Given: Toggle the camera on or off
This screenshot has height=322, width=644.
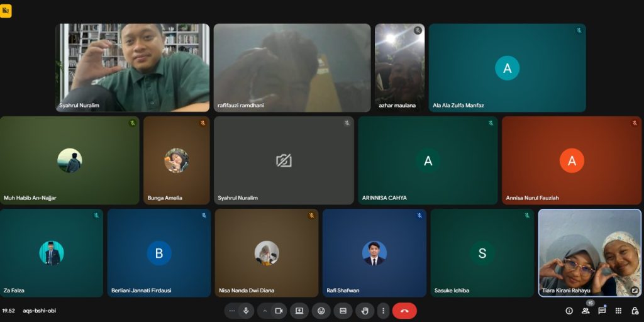Looking at the screenshot, I should point(279,311).
